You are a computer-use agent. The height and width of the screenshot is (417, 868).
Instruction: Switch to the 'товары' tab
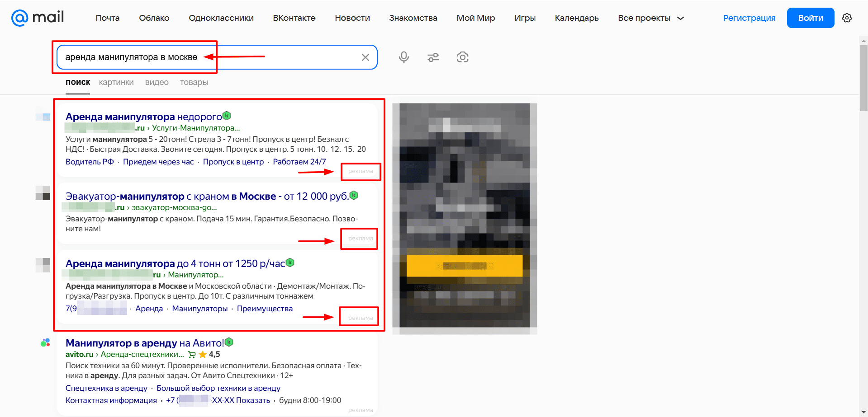(x=194, y=82)
